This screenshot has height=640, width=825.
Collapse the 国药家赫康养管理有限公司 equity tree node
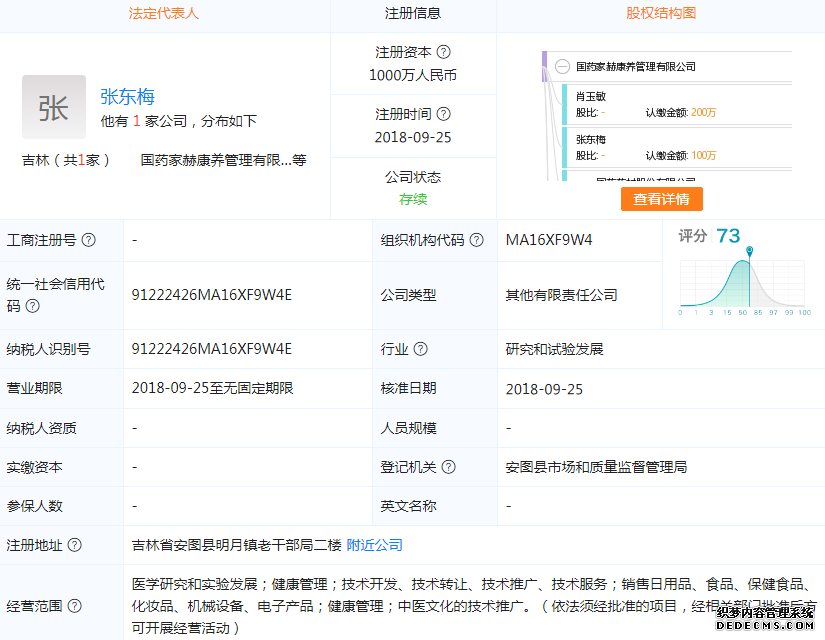click(562, 67)
